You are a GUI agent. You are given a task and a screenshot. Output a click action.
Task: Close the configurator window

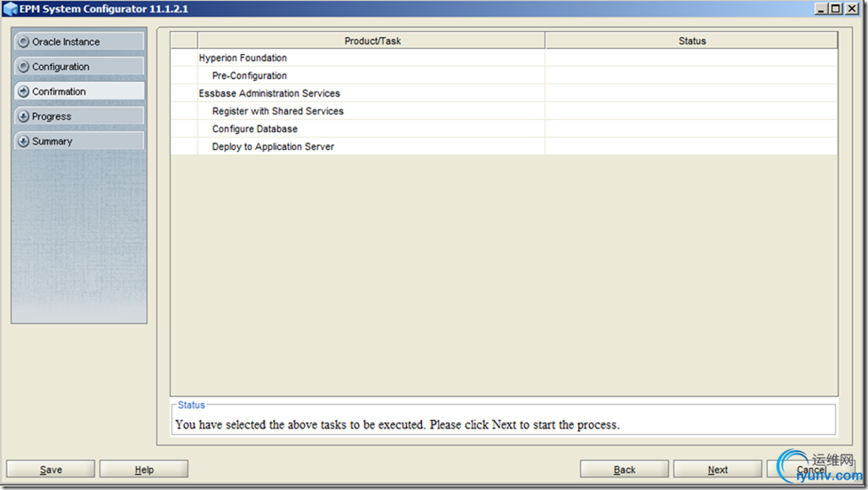(852, 8)
